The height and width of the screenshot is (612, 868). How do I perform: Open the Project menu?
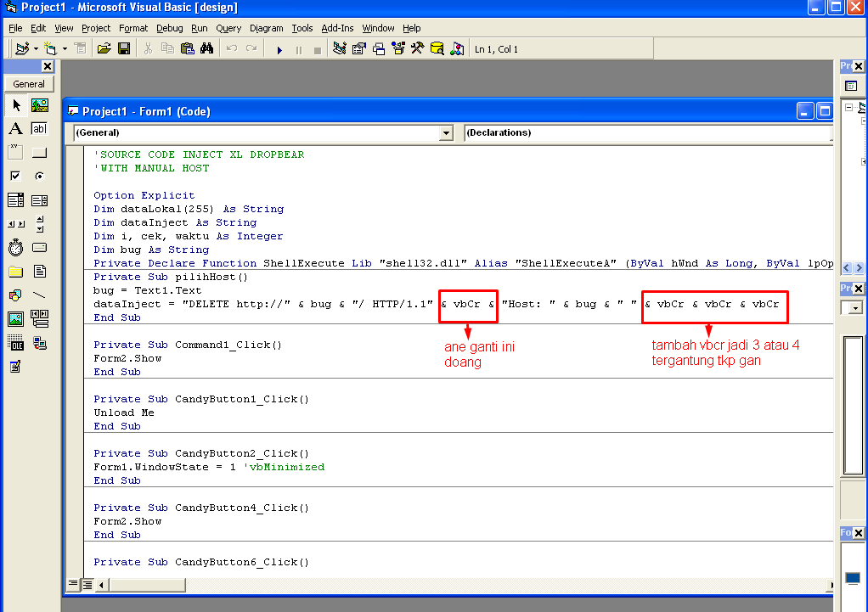[96, 28]
